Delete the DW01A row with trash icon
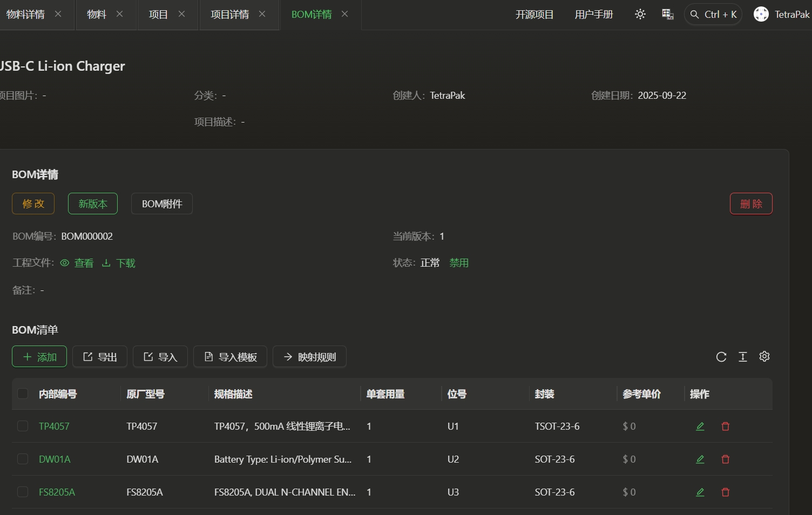This screenshot has height=515, width=812. click(726, 459)
